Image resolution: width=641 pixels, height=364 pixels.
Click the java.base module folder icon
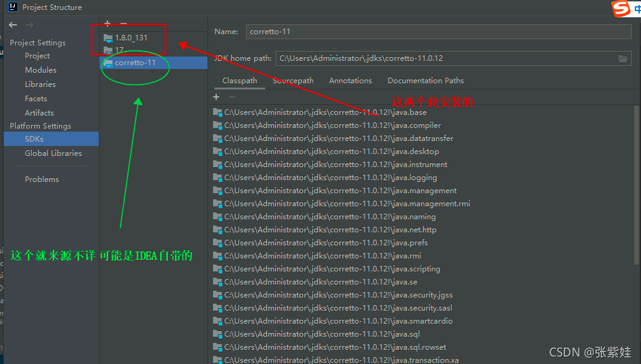point(217,112)
